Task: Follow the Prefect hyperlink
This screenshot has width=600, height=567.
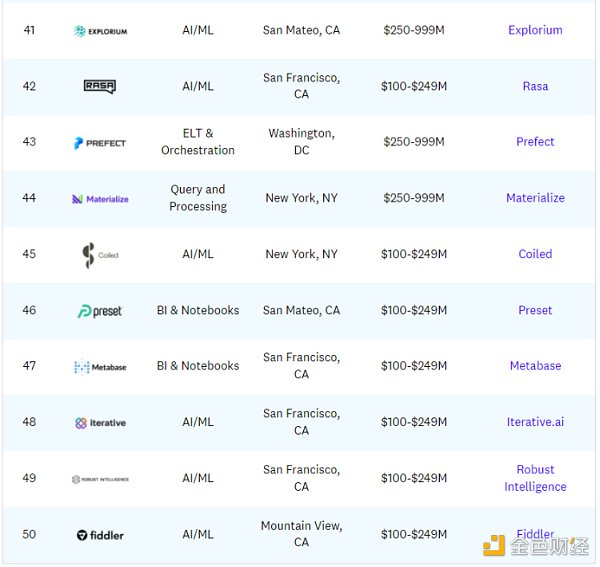Action: pyautogui.click(x=535, y=142)
